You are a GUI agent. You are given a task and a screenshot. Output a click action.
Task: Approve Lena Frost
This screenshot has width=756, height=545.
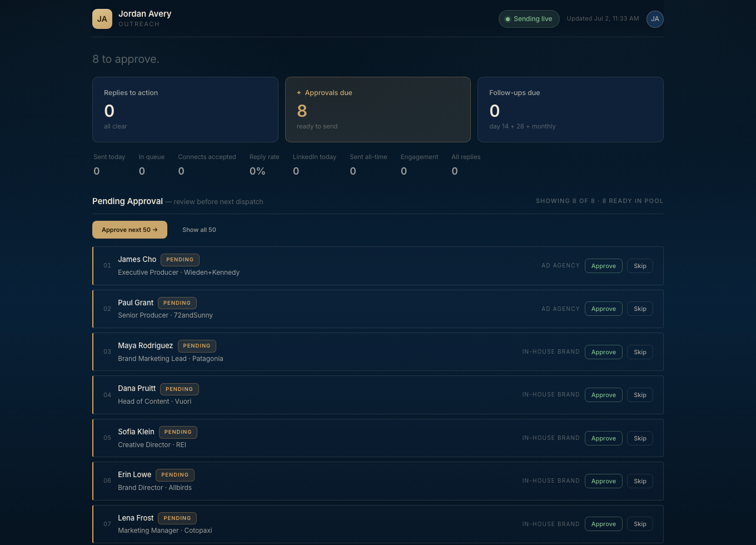[604, 524]
